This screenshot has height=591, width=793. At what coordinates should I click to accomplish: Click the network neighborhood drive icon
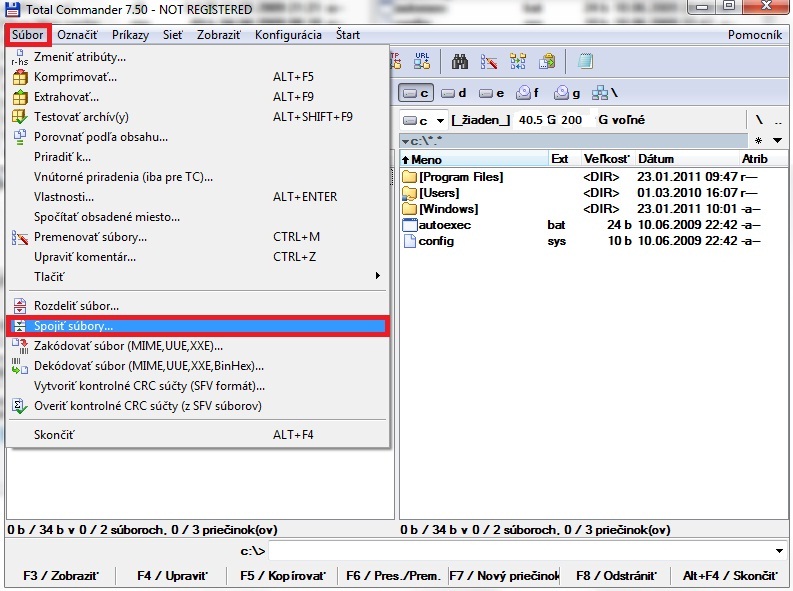pos(604,93)
